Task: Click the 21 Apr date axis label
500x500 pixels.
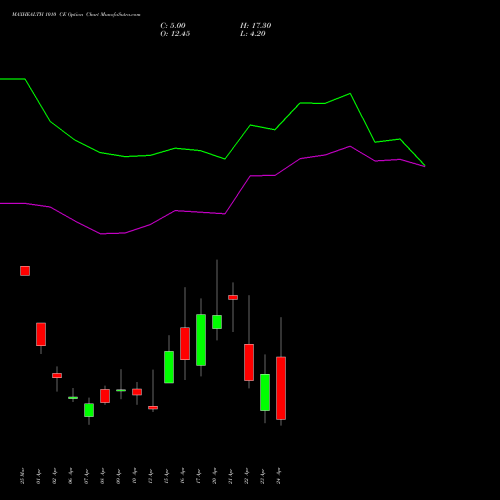Action: point(230,476)
